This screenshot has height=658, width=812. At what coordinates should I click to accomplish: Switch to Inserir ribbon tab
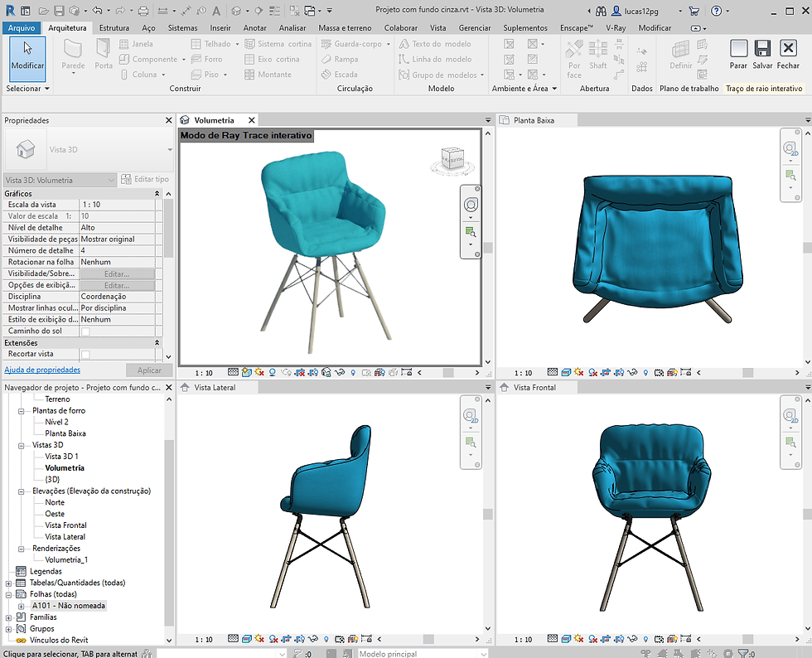(x=220, y=28)
